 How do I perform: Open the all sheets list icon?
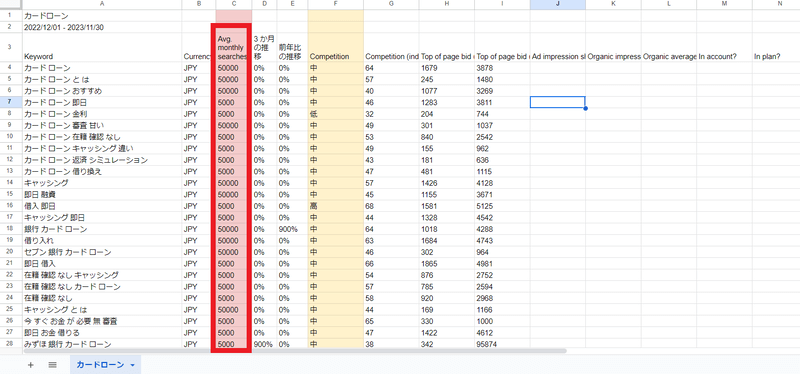(x=52, y=365)
